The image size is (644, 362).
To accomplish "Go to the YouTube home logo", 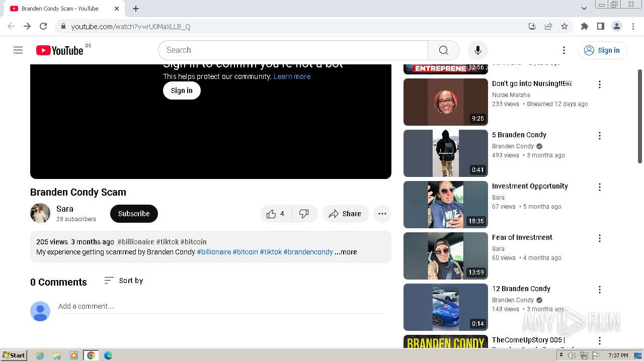I will (x=60, y=50).
